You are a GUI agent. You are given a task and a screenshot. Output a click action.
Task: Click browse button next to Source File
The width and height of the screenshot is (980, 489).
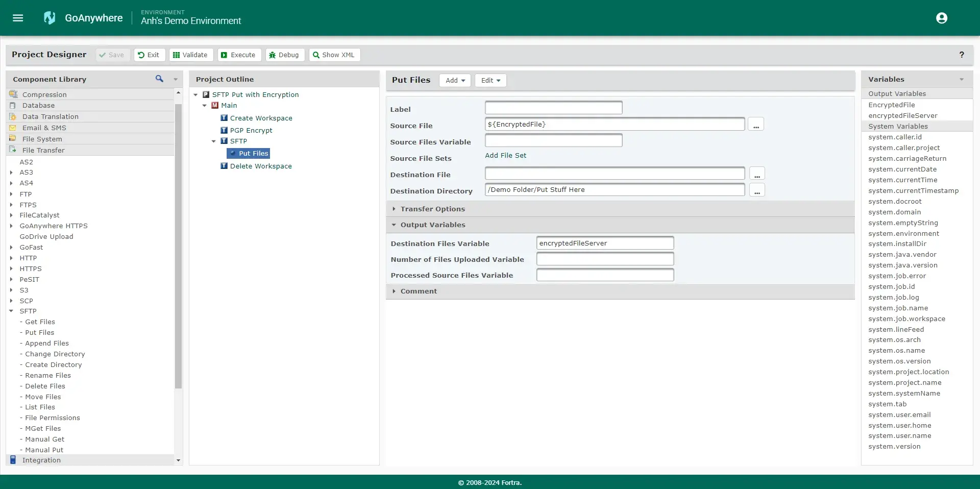pos(755,125)
